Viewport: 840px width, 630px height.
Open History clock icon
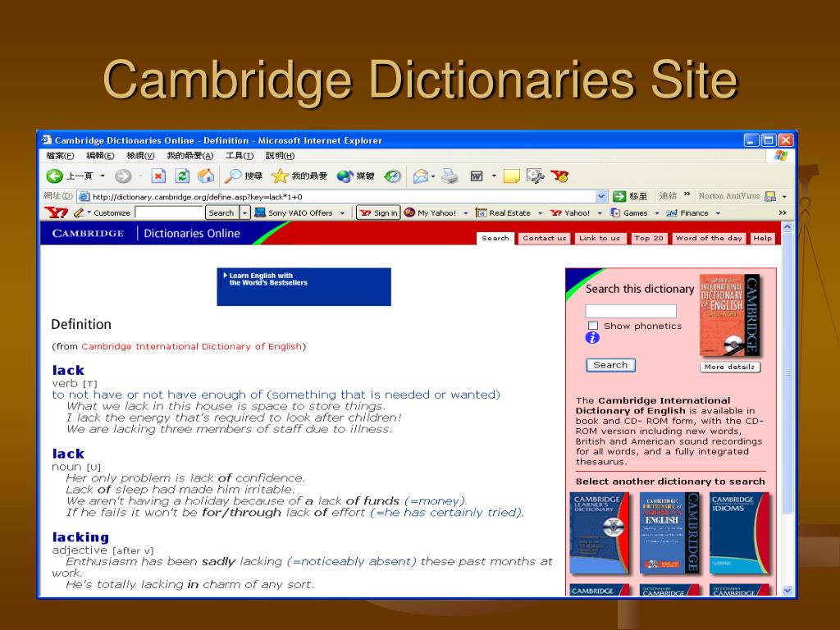(393, 176)
